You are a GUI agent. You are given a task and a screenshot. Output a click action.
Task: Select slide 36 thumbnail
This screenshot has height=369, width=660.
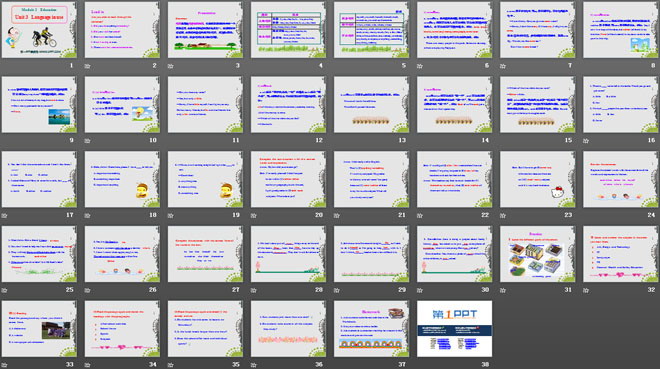pyautogui.click(x=288, y=329)
